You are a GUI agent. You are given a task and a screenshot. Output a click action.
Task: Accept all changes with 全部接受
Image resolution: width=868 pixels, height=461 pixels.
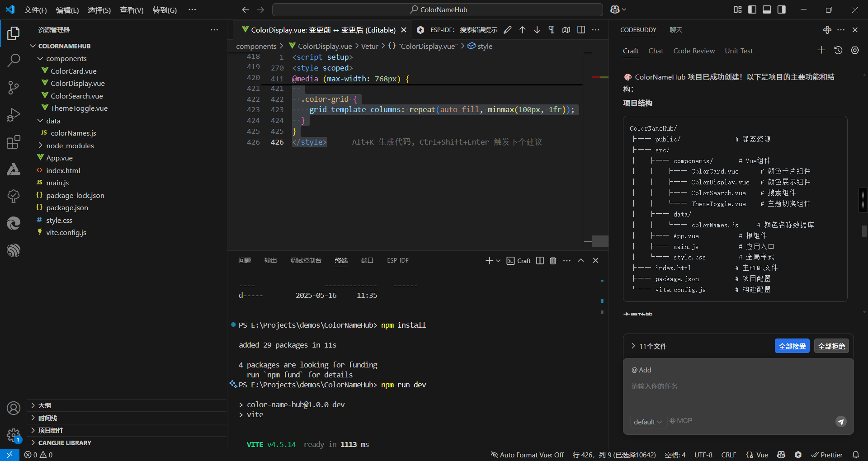pos(792,346)
